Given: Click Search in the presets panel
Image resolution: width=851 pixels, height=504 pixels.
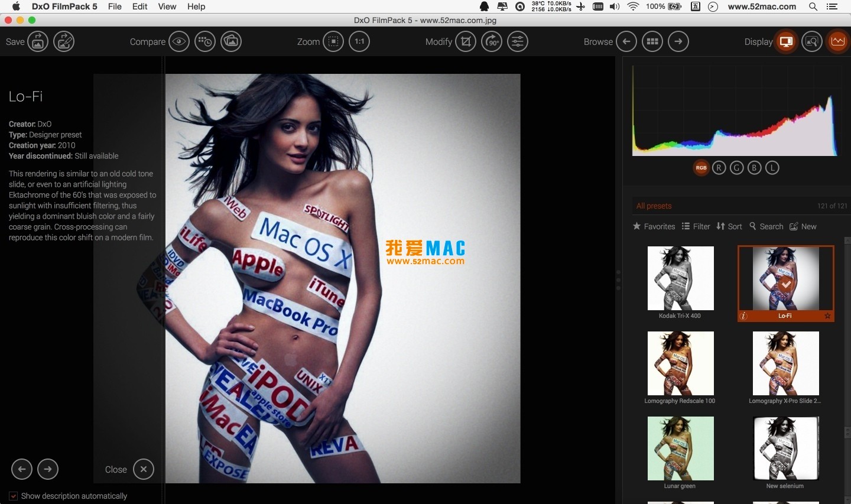Looking at the screenshot, I should (x=766, y=226).
